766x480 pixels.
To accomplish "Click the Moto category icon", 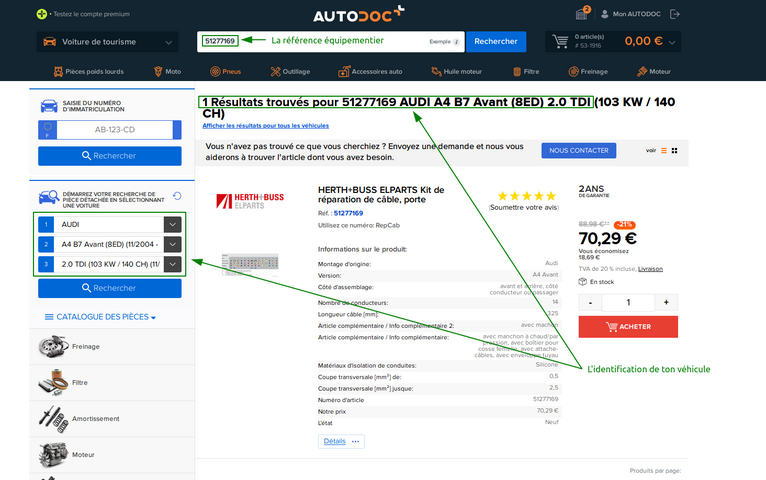I will pyautogui.click(x=158, y=71).
